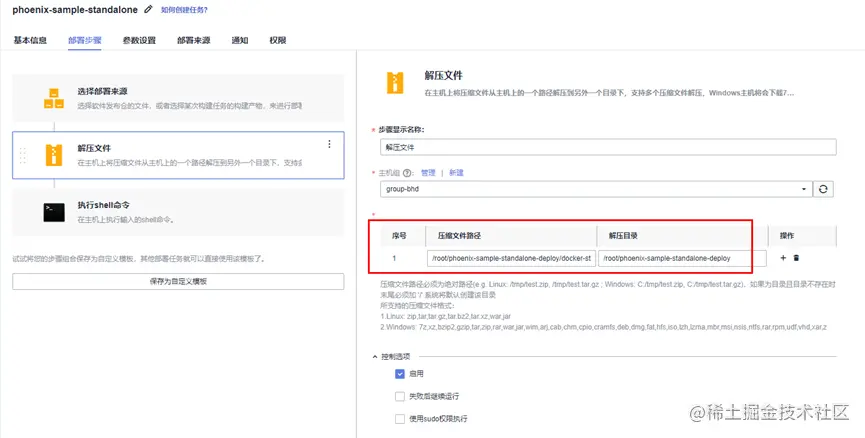Select the 部署步骤 tab

tap(84, 40)
